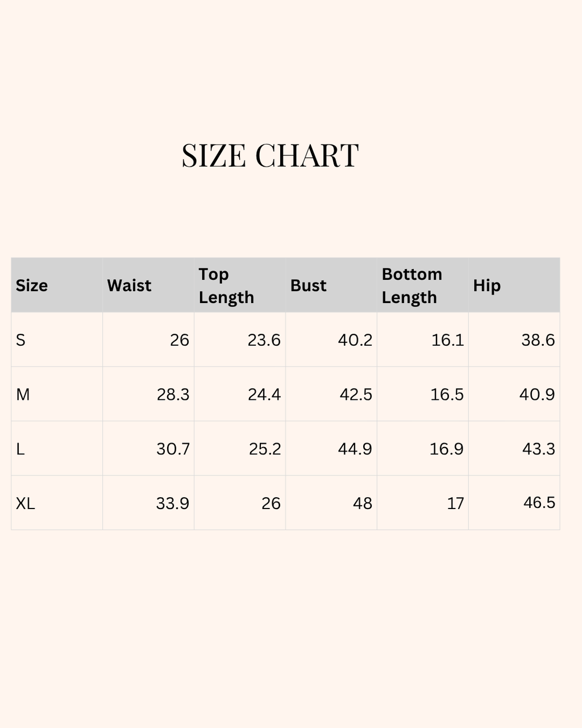The width and height of the screenshot is (582, 728).
Task: Click the 40.2 bust value cell
Action: coord(355,340)
